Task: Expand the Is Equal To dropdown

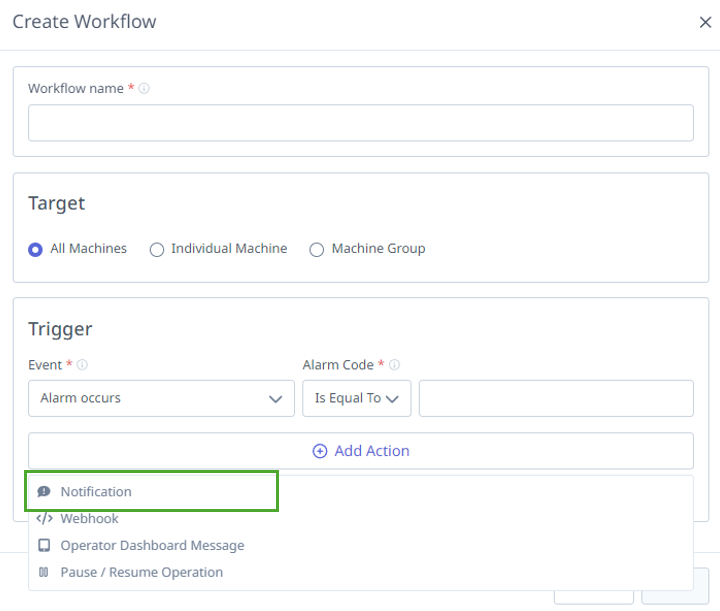Action: [x=356, y=398]
